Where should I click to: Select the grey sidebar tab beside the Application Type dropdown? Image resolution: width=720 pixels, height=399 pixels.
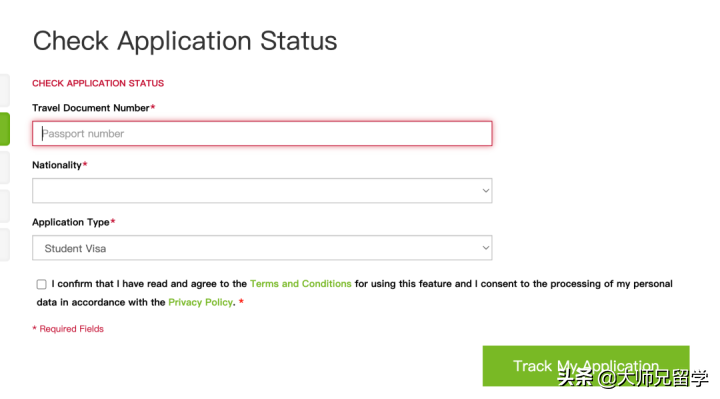(x=5, y=245)
